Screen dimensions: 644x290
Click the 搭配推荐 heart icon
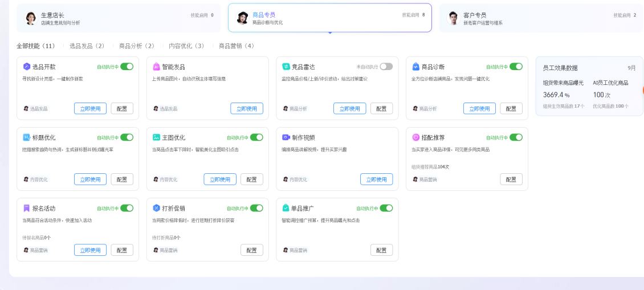pos(415,137)
